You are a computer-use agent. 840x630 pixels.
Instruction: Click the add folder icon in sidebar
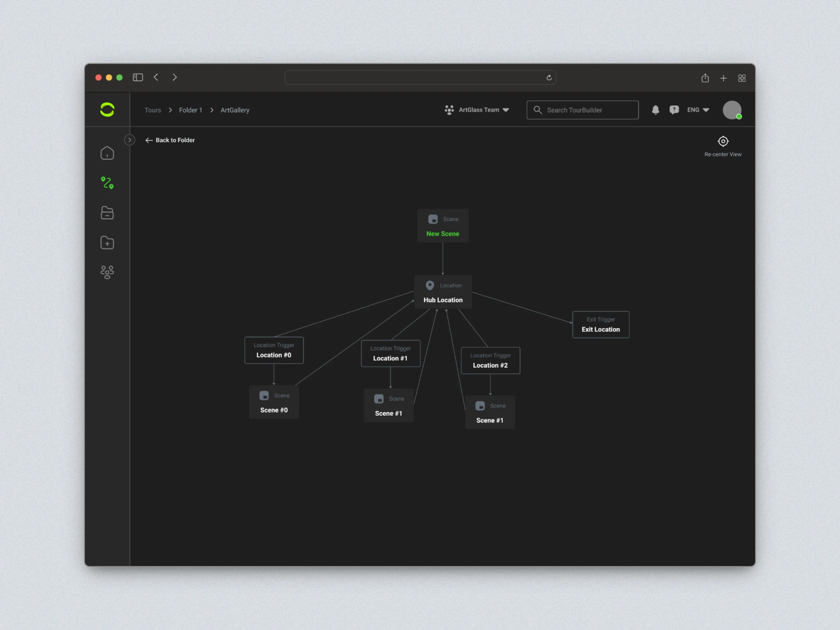(x=107, y=243)
